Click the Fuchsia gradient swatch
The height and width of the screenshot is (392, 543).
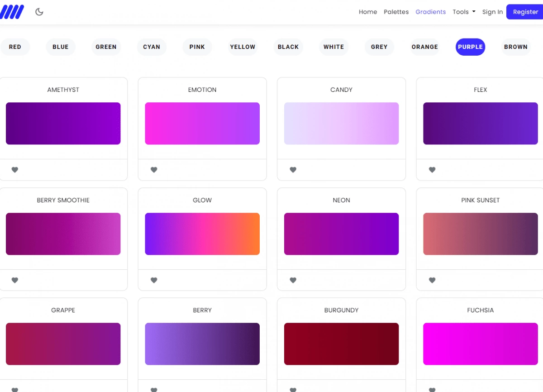click(480, 344)
